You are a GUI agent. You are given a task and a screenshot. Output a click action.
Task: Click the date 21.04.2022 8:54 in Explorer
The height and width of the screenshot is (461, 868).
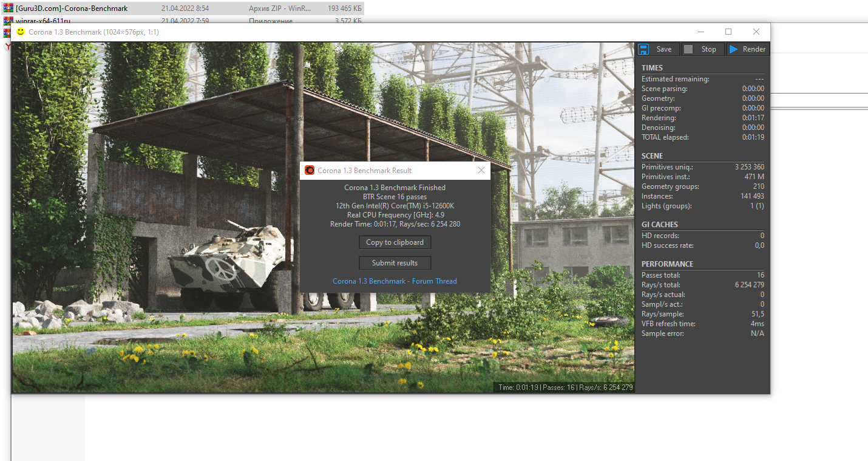pyautogui.click(x=185, y=9)
